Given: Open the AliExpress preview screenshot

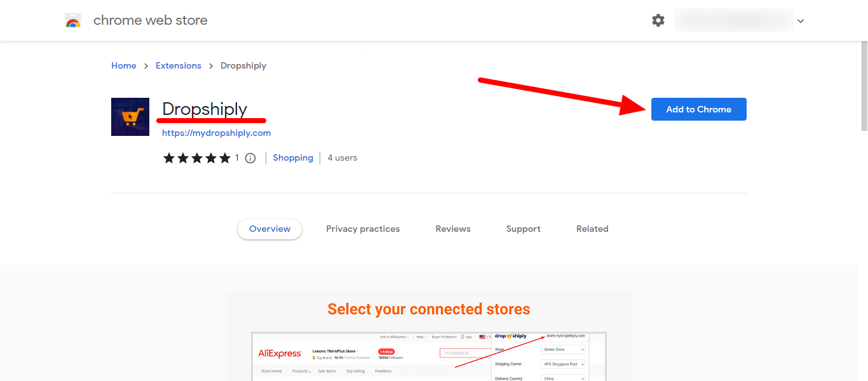Looking at the screenshot, I should coord(429,356).
